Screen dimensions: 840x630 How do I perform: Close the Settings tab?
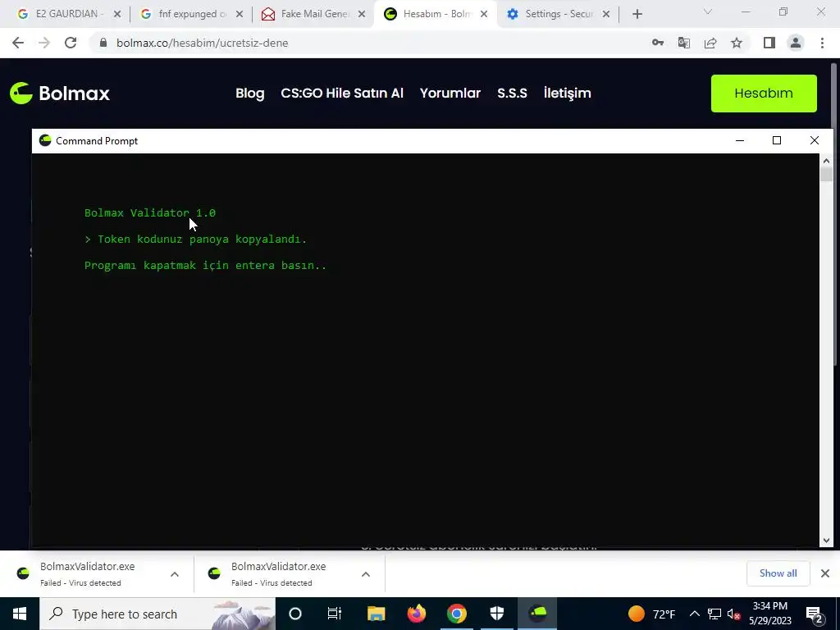pyautogui.click(x=606, y=15)
